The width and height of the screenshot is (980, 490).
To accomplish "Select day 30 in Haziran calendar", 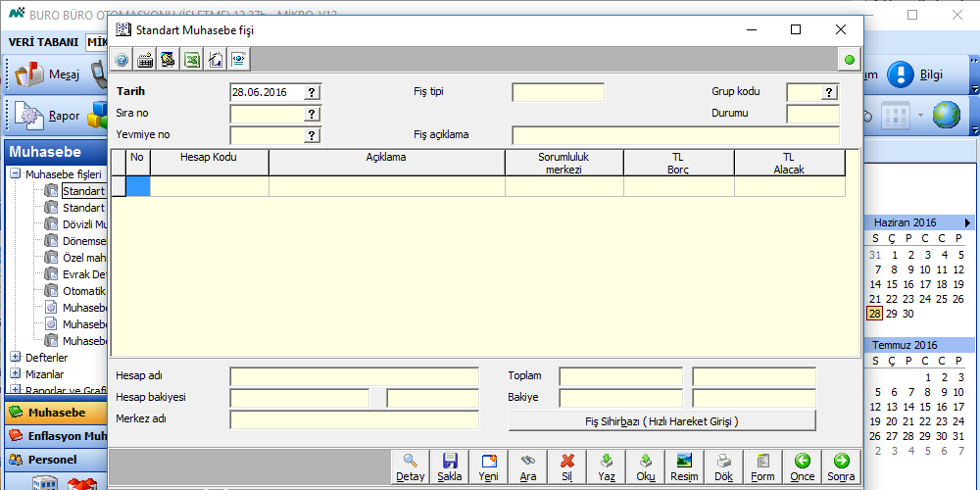I will [x=908, y=314].
